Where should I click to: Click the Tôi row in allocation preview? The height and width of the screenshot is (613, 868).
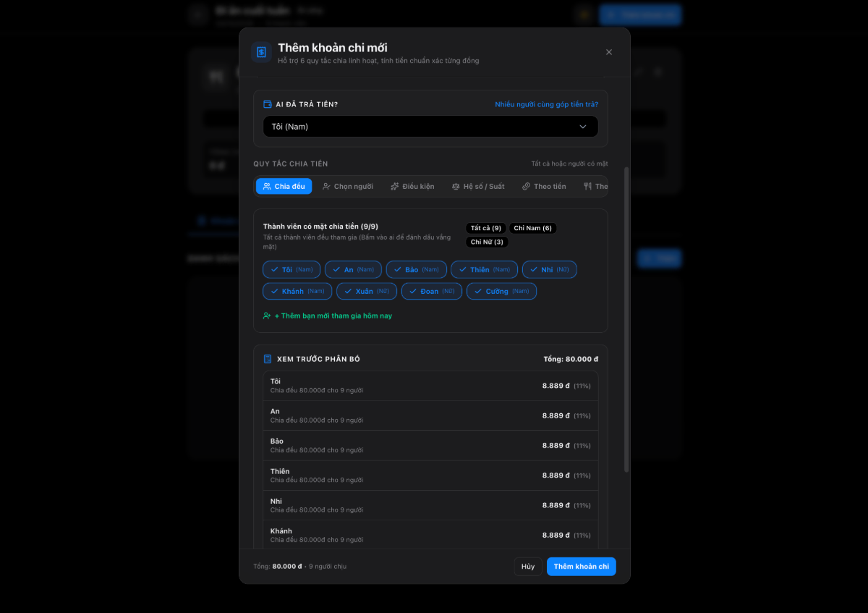[430, 386]
